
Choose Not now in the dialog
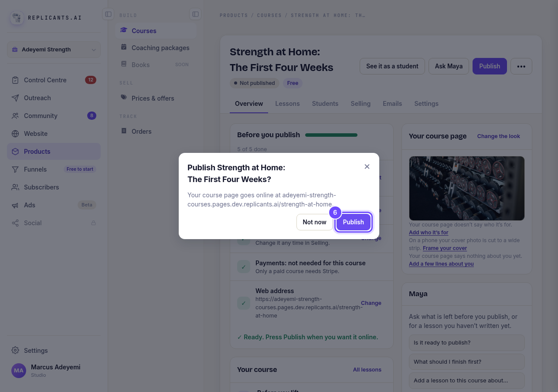coord(314,222)
